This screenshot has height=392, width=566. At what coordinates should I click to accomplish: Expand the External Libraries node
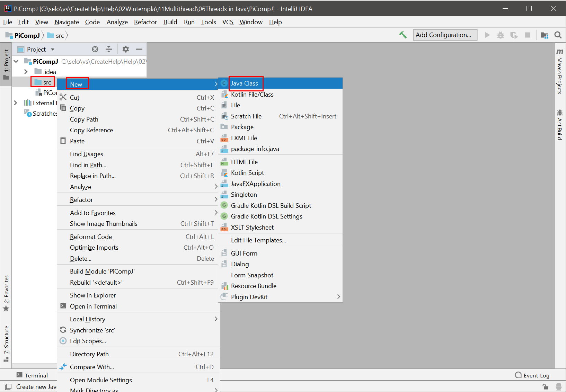[x=16, y=103]
